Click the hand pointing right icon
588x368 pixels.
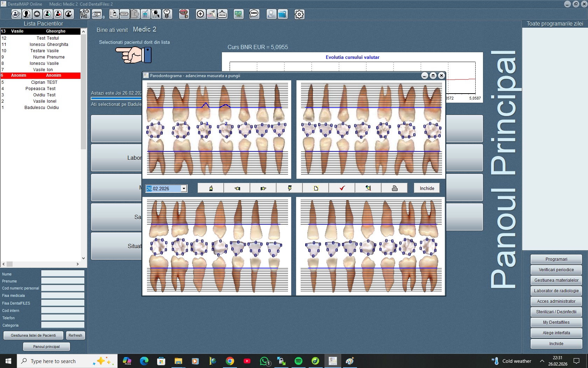tap(263, 188)
